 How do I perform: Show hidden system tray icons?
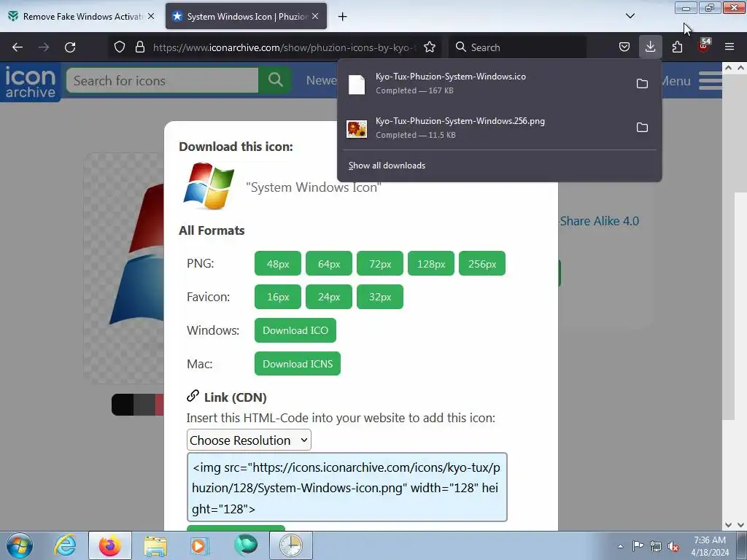(x=620, y=546)
